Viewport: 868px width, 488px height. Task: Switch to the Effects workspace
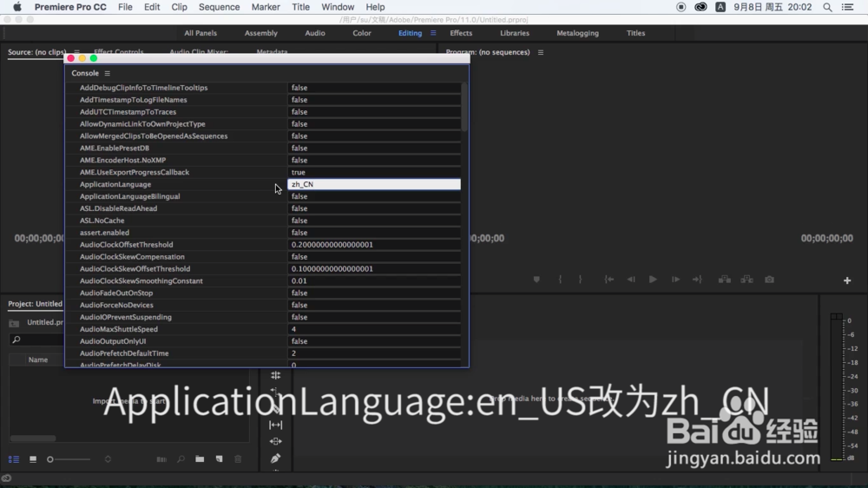pos(461,33)
